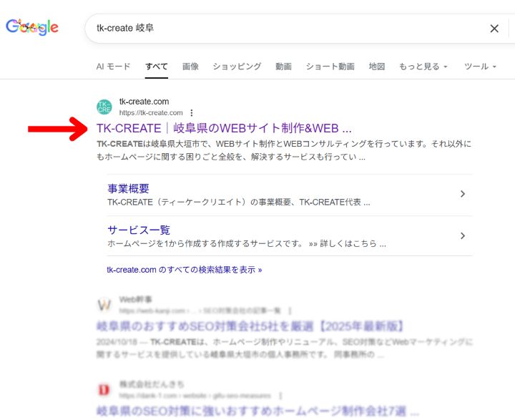The height and width of the screenshot is (420, 515).
Task: Open 岐阜県のSEO対策に強いおすすめ result
Action: click(x=257, y=411)
